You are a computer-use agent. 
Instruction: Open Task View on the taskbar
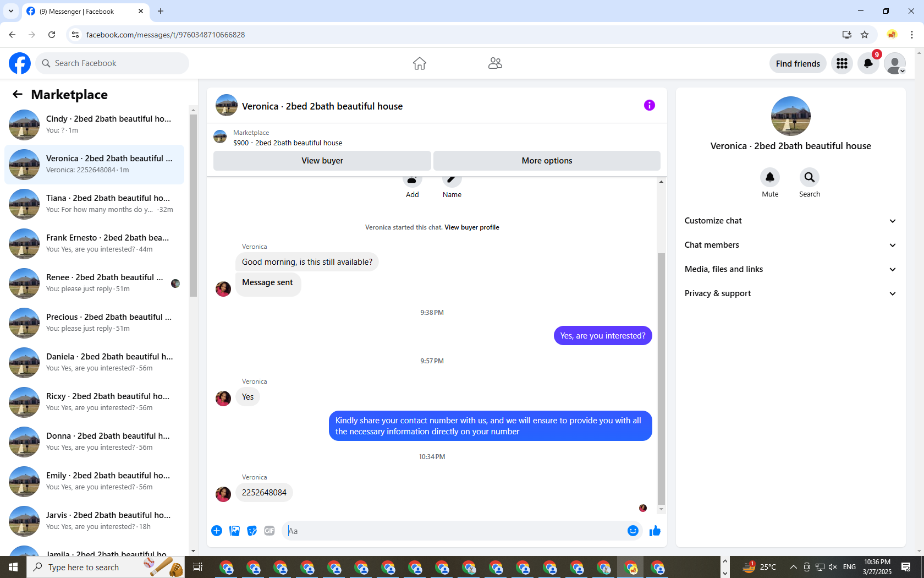198,567
